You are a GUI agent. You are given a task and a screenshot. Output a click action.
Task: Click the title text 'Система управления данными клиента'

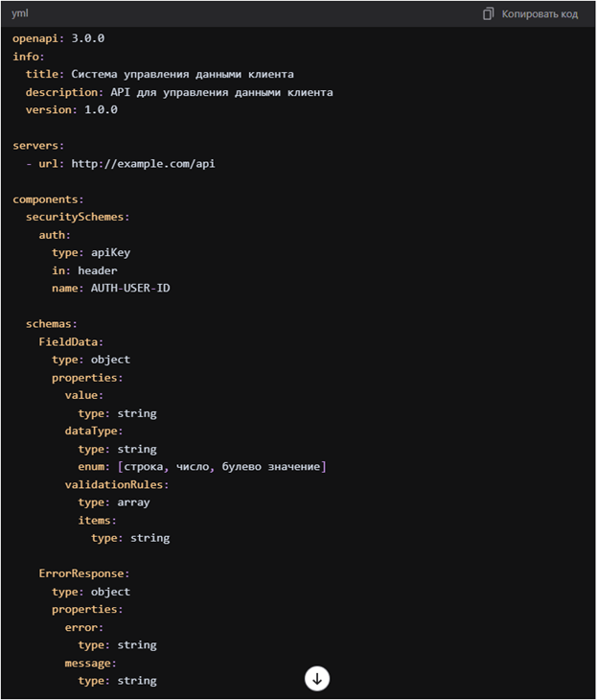tap(182, 75)
